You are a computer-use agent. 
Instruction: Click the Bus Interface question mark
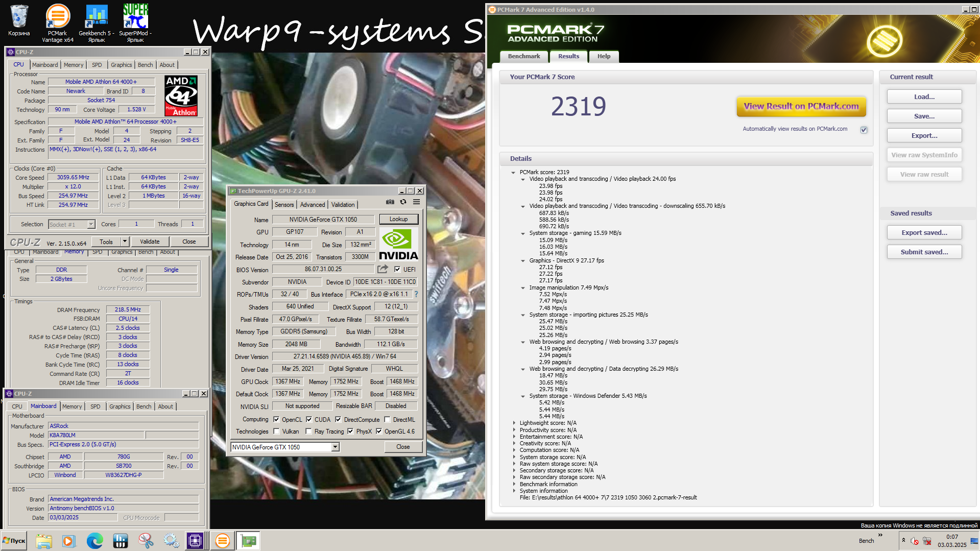coord(416,294)
